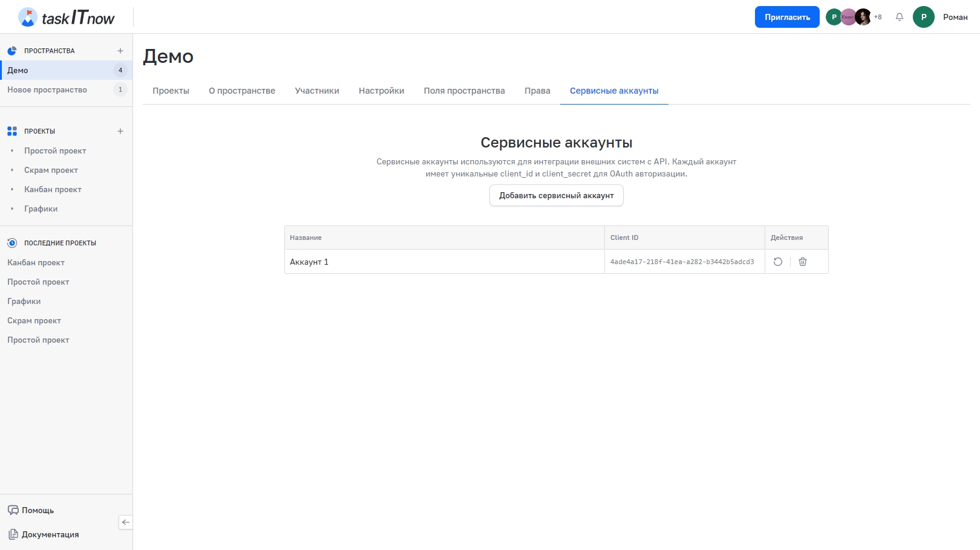Switch to the Участники tab
The width and height of the screenshot is (980, 550).
pos(317,91)
